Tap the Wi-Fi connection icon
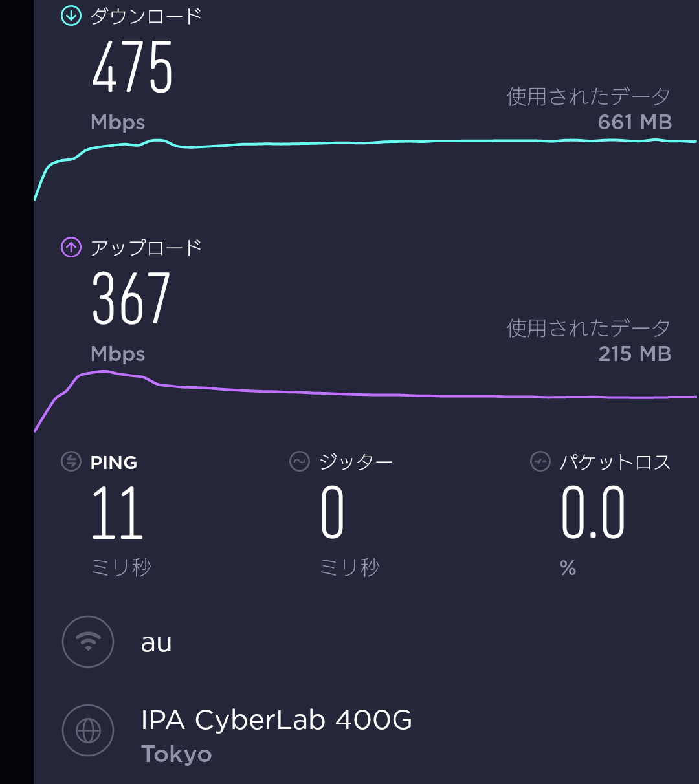The height and width of the screenshot is (784, 699). coord(88,642)
